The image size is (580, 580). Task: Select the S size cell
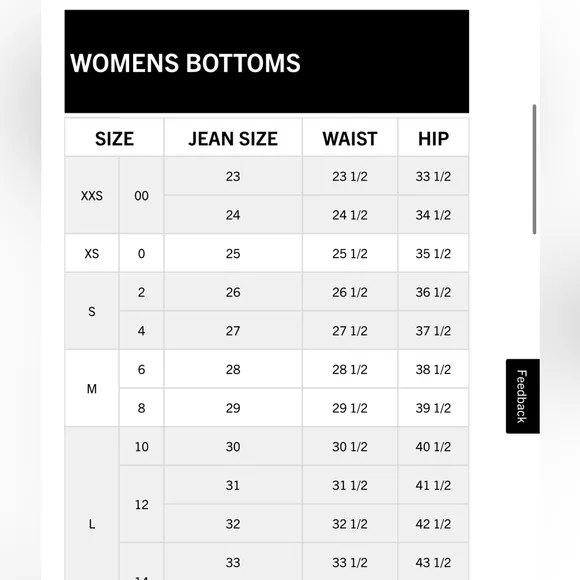tap(92, 311)
